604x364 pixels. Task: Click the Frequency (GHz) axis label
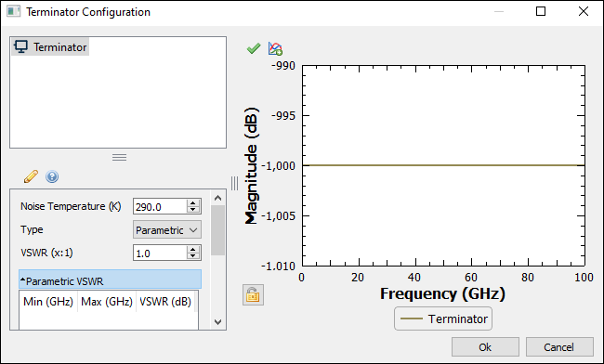coord(442,293)
